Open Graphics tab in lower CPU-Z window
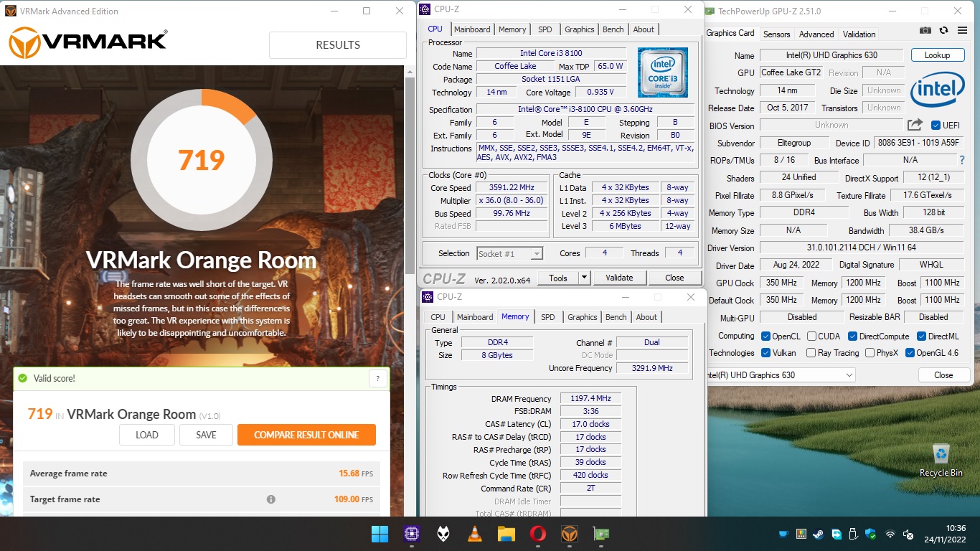Viewport: 980px width, 551px height. point(583,317)
